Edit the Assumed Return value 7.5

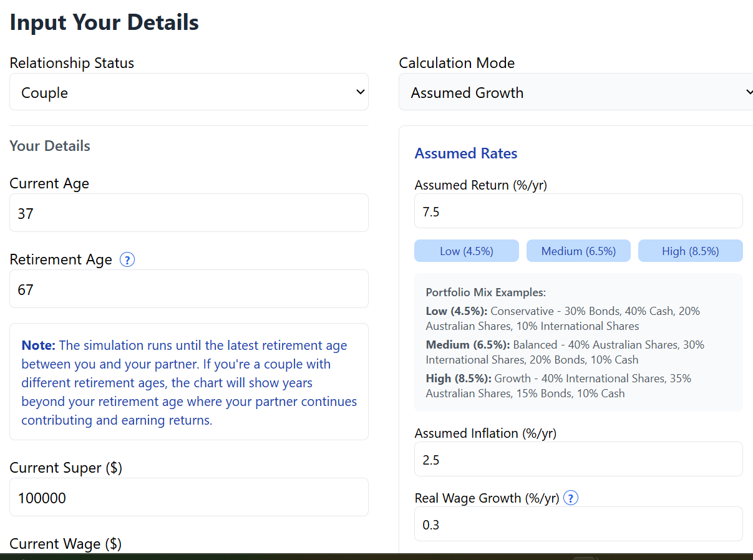pos(578,211)
